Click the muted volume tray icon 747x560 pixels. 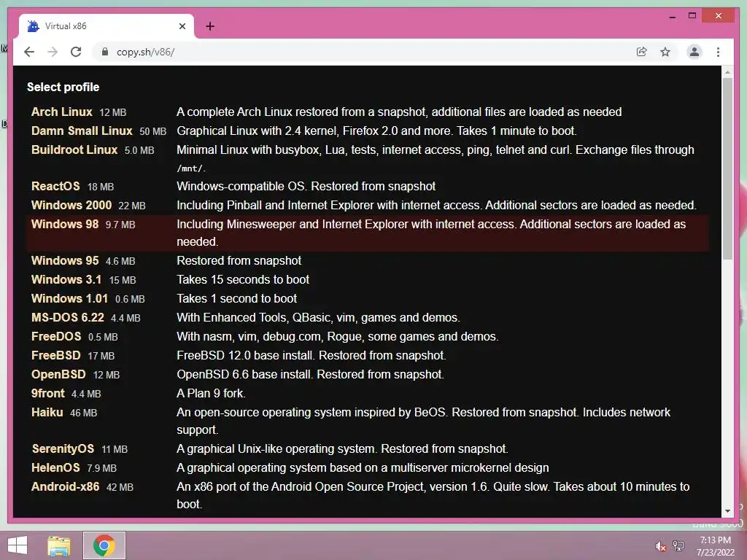click(x=660, y=546)
